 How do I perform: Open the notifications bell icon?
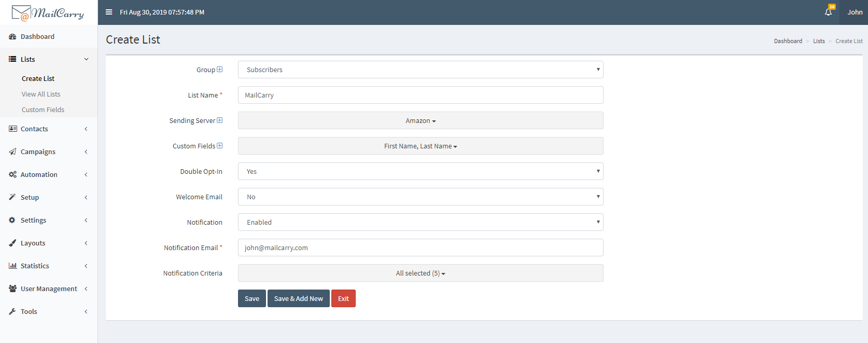pos(829,12)
